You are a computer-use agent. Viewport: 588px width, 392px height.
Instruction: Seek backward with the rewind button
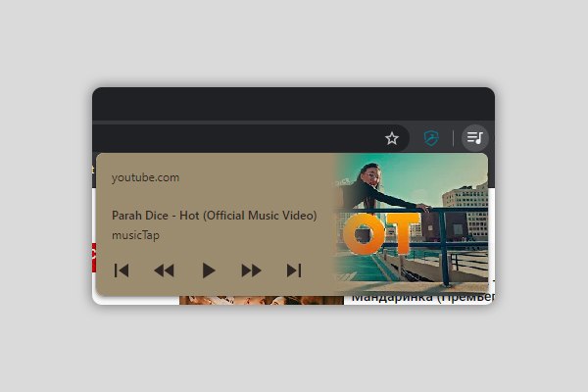point(165,270)
